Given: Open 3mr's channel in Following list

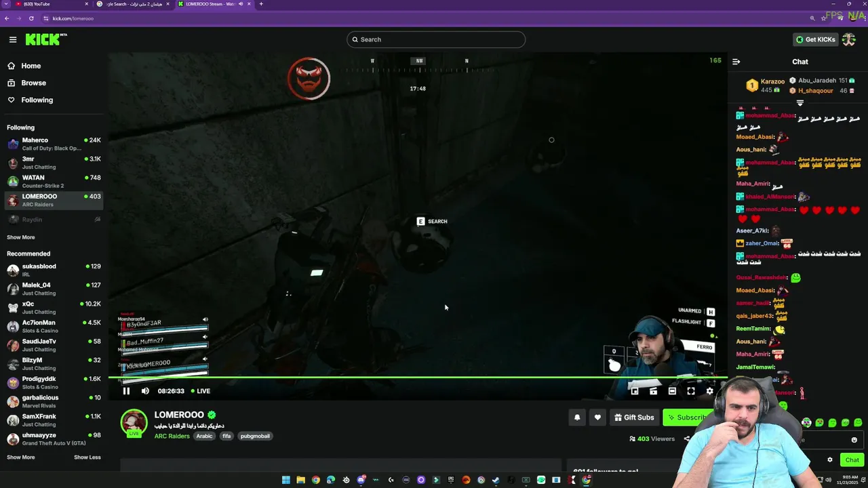Looking at the screenshot, I should (54, 163).
